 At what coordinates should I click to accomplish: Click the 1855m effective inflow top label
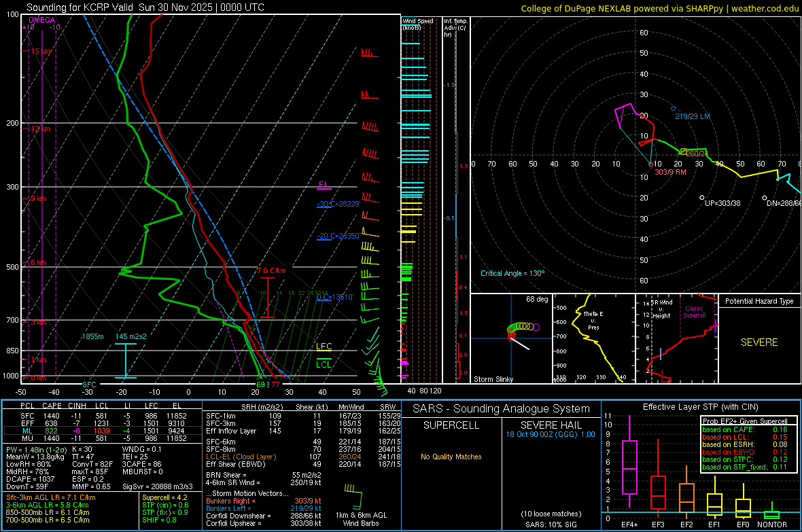pos(92,336)
